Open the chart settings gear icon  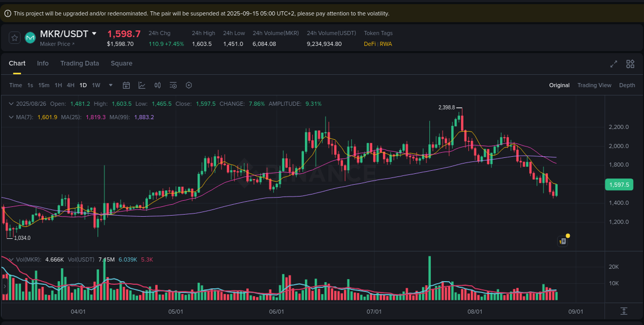(x=189, y=85)
